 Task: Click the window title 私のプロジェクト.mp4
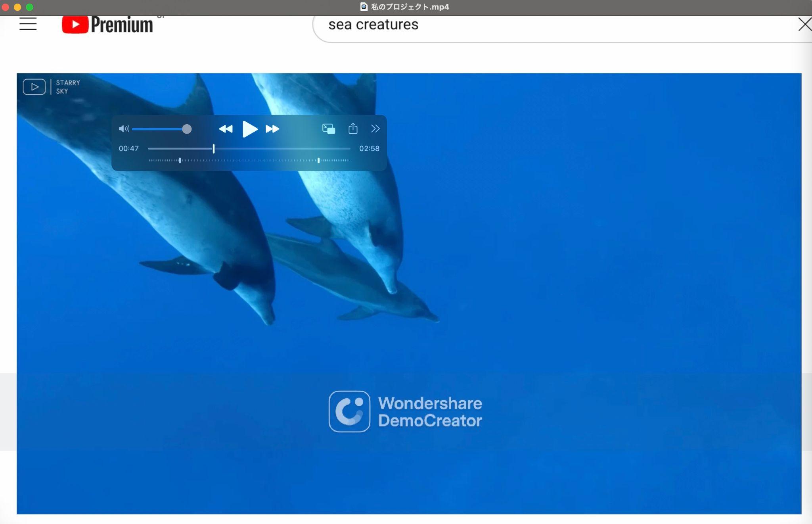(x=410, y=7)
